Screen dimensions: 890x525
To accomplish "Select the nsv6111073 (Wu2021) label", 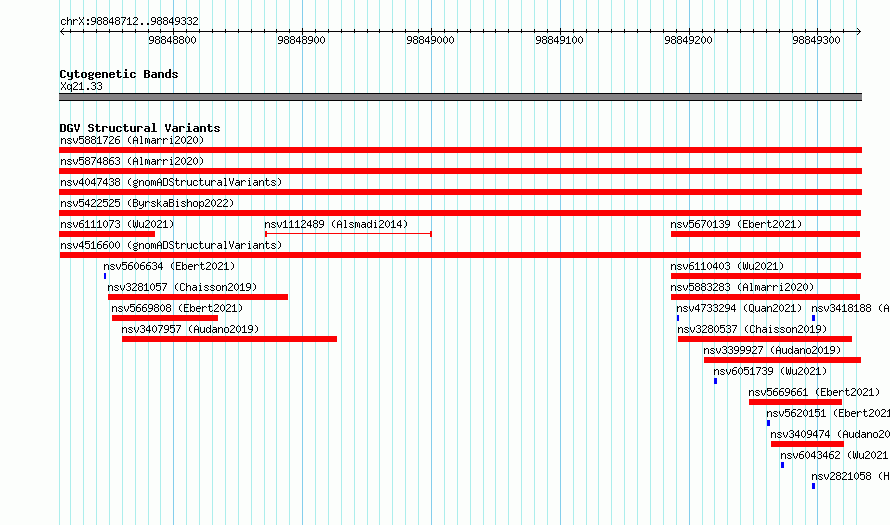I will pyautogui.click(x=117, y=224).
